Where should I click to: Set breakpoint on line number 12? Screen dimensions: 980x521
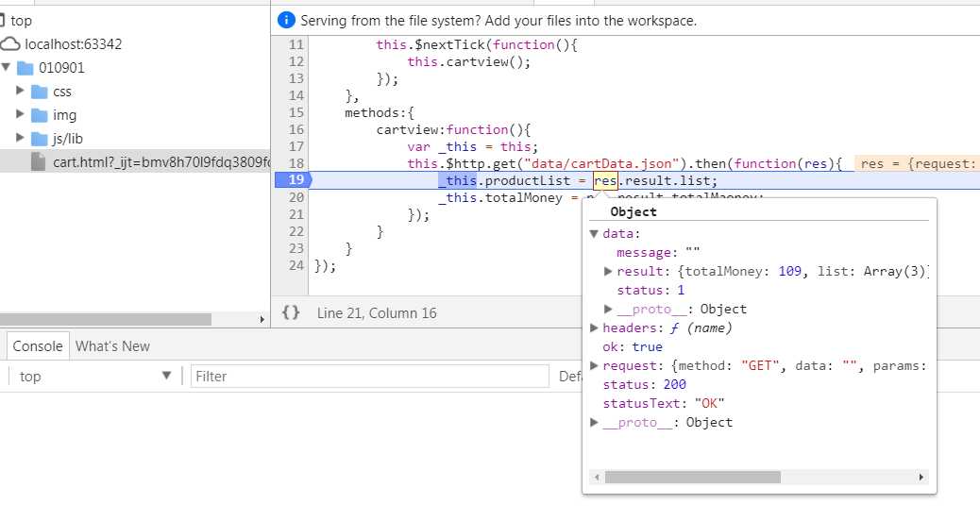pos(296,61)
